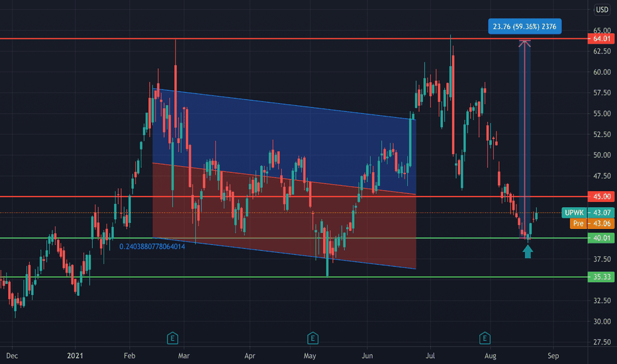
Task: Click the 37.50 price scale value
Action: [602, 259]
